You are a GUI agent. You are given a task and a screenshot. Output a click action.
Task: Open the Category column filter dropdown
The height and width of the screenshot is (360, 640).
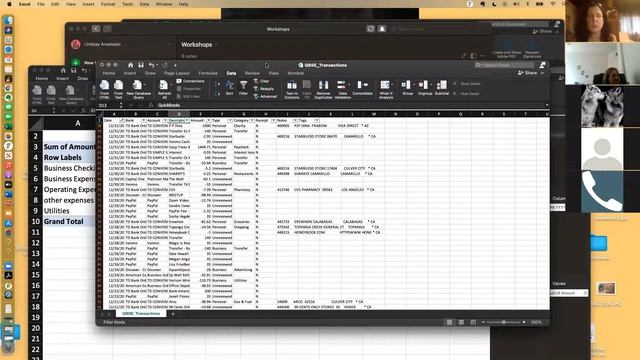pos(252,120)
